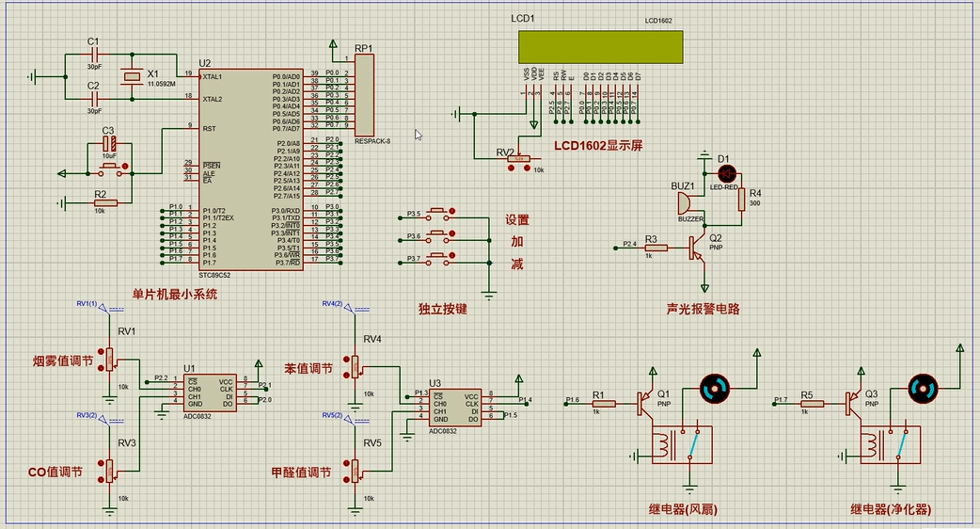Click the BUZ1 buzzer component
This screenshot has width=980, height=529.
(x=686, y=202)
